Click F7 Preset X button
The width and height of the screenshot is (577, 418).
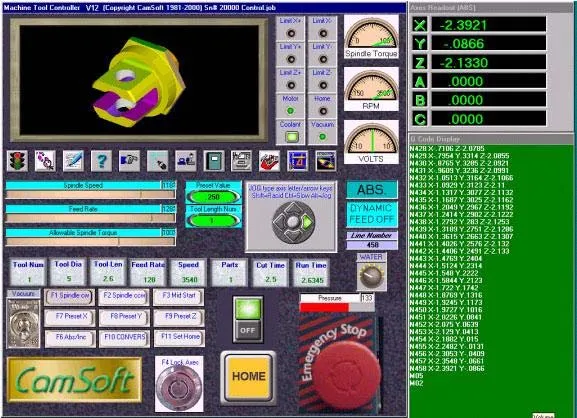(70, 317)
